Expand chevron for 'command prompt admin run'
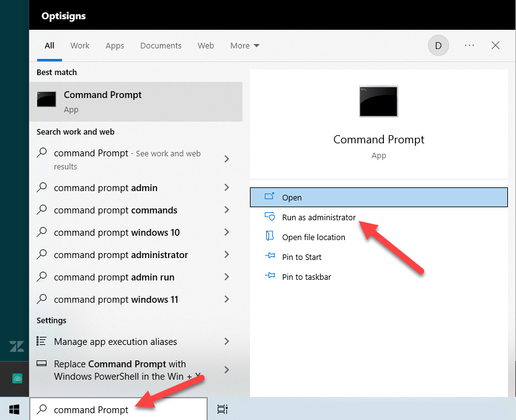Screen dimensions: 516x420 click(226, 277)
